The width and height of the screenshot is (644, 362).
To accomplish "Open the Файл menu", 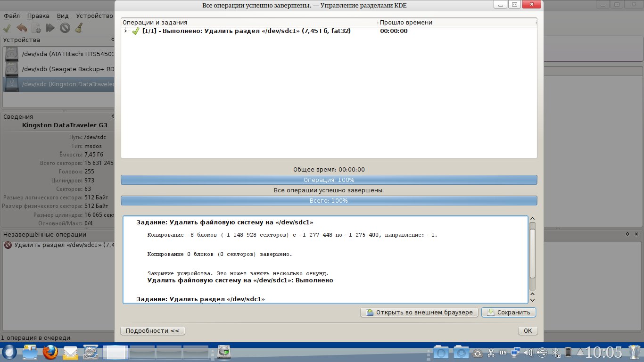I will click(x=11, y=16).
